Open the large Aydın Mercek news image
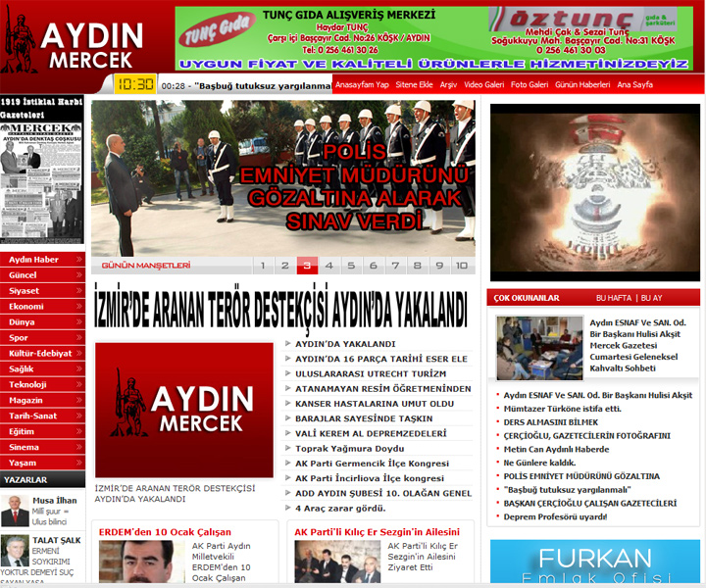The height and width of the screenshot is (588, 706). tap(184, 410)
